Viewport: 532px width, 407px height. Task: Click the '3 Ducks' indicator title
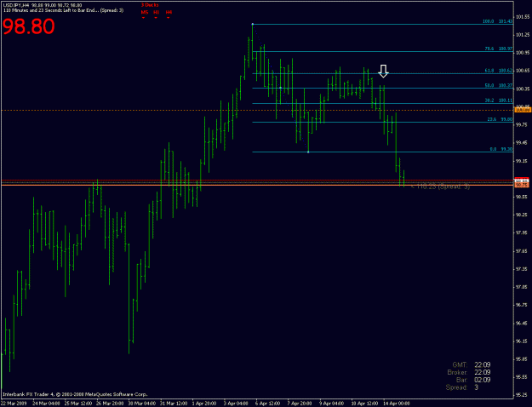pos(150,5)
